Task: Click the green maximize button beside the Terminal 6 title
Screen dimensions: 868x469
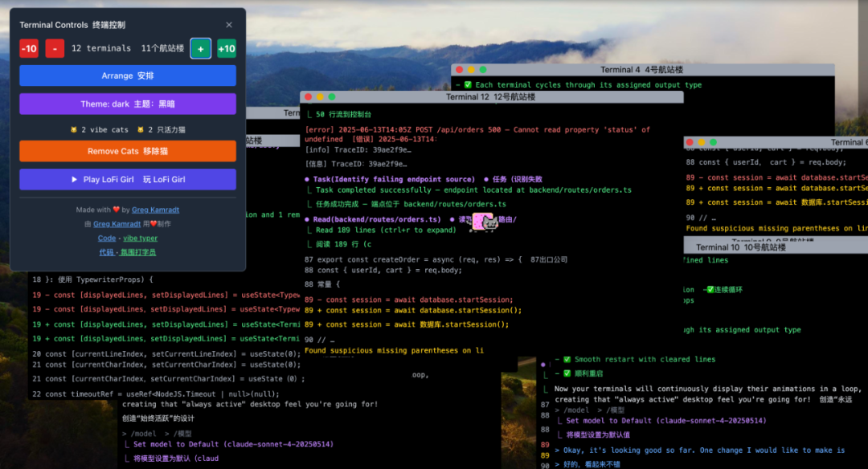Action: [713, 142]
